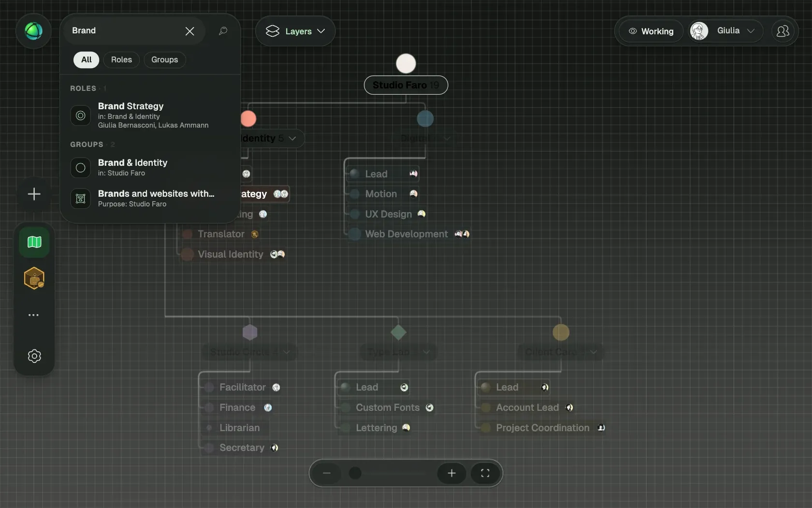Select the Facilitator role
Viewport: 812px width, 508px height.
[x=242, y=387]
